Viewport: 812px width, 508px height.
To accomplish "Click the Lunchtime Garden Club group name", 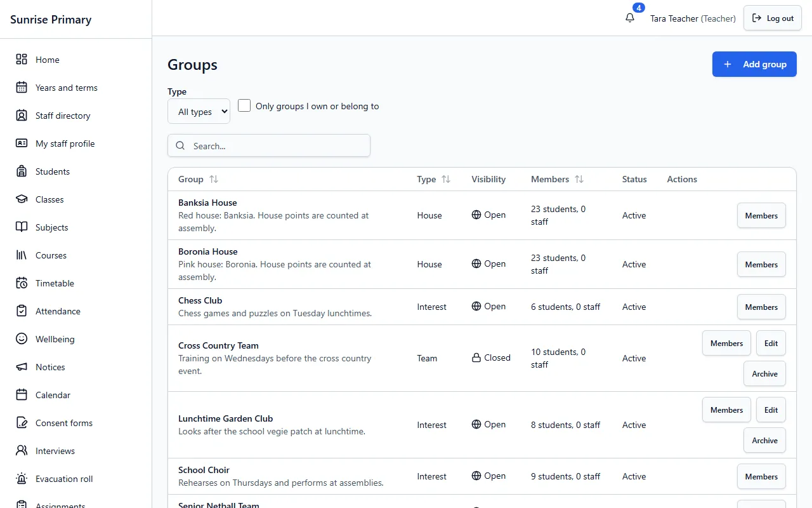I will 225,418.
